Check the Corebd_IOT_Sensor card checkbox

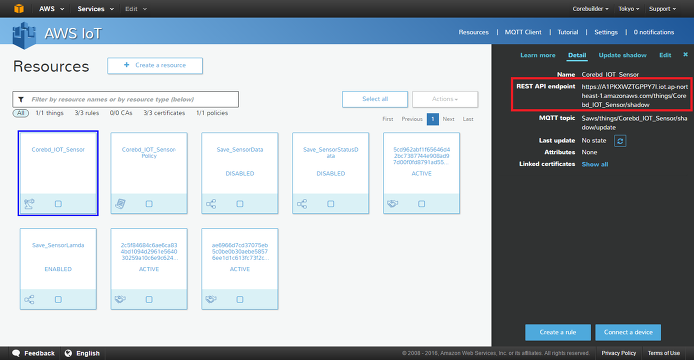[x=58, y=204]
